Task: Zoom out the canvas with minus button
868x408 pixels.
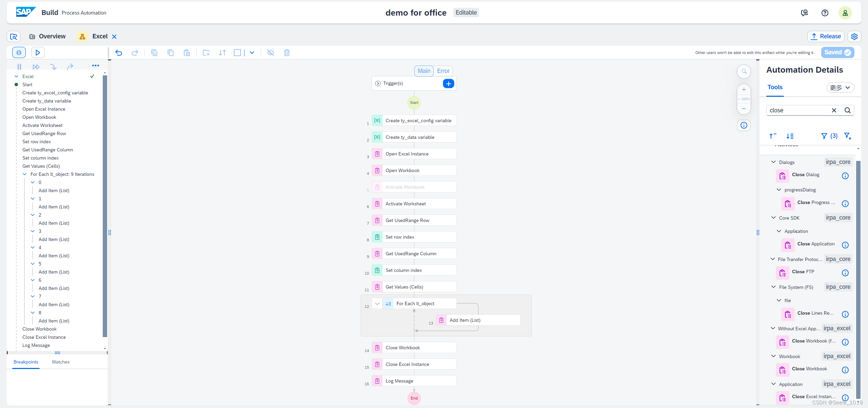Action: click(x=744, y=109)
